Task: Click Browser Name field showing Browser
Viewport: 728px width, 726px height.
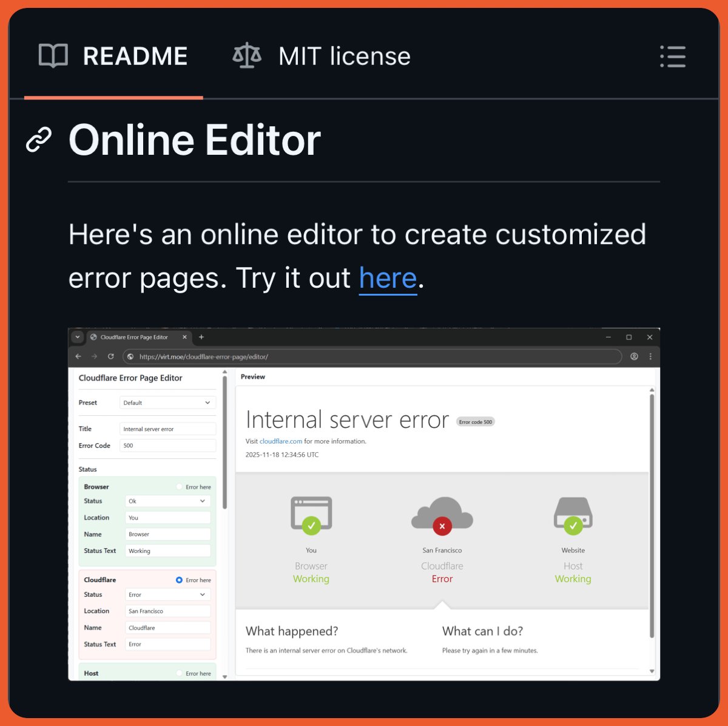Action: (x=168, y=534)
